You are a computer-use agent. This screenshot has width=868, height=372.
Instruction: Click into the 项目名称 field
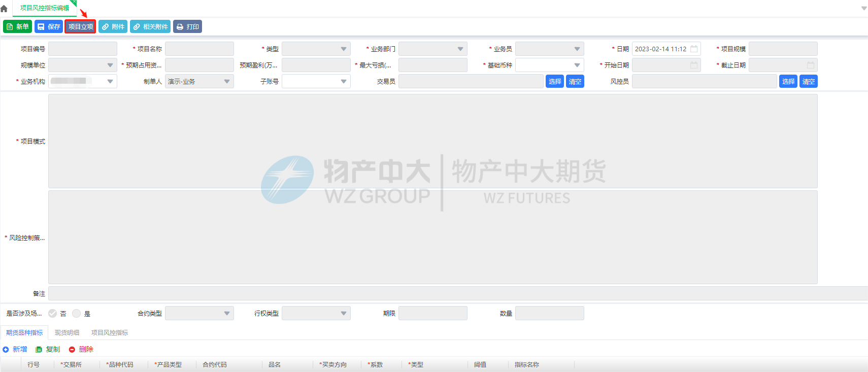tap(199, 49)
